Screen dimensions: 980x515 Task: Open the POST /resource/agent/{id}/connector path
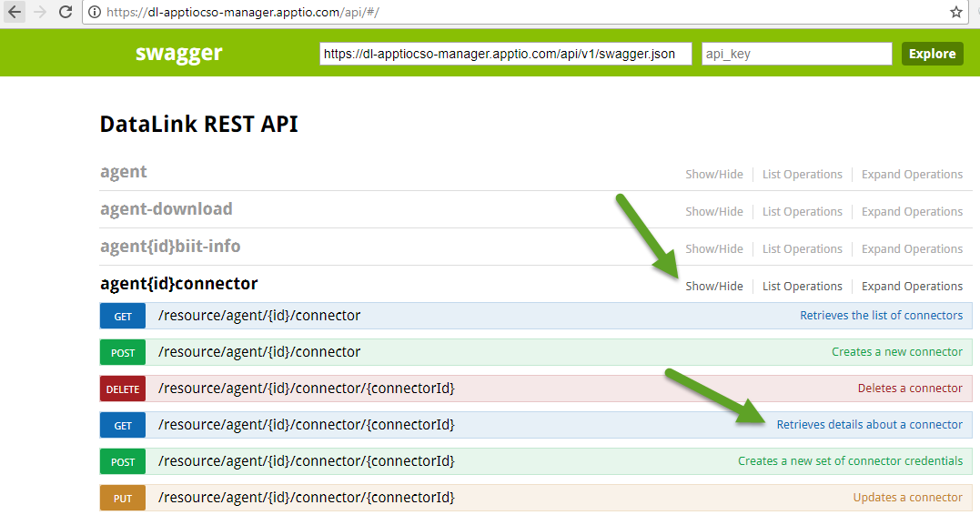(259, 352)
